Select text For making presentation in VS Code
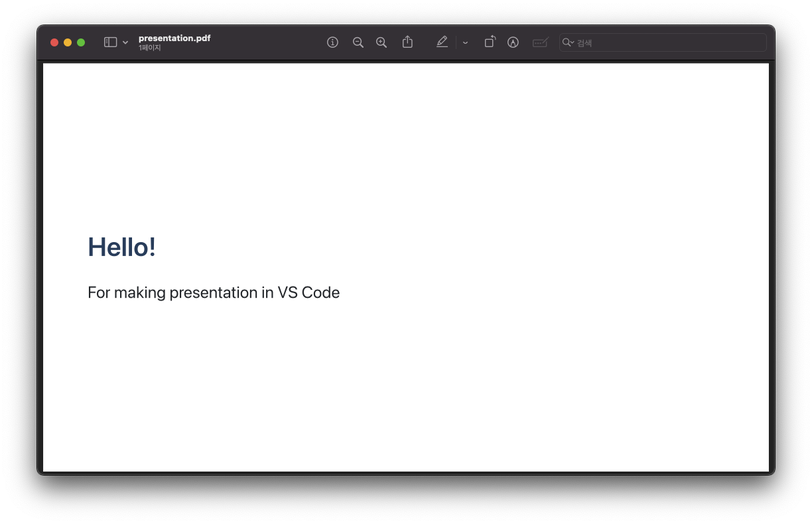This screenshot has height=524, width=812. coord(214,293)
